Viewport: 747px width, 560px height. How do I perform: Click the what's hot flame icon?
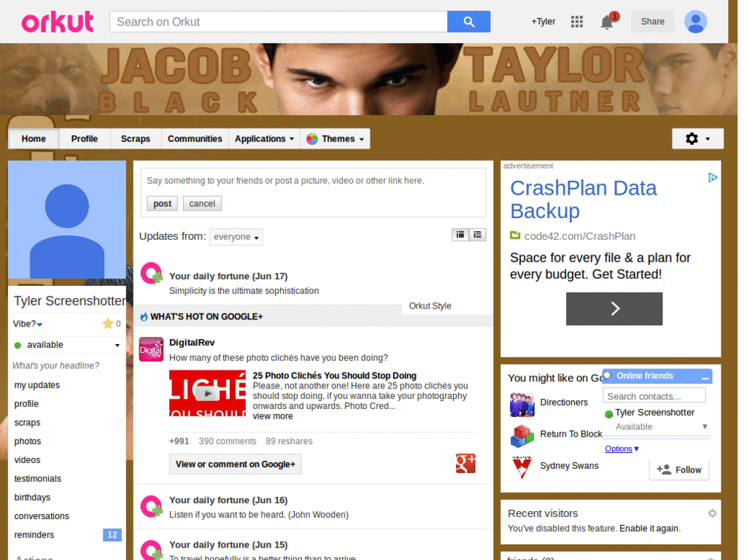144,316
